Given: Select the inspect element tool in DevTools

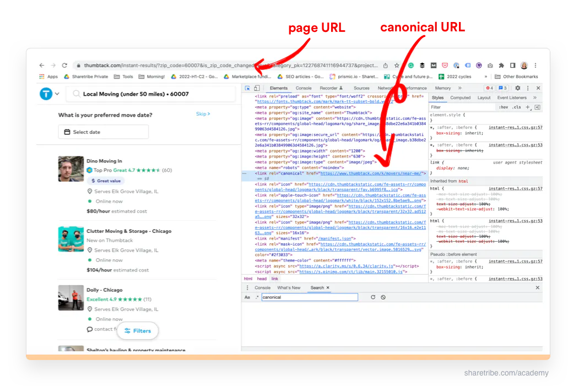Looking at the screenshot, I should coord(247,88).
